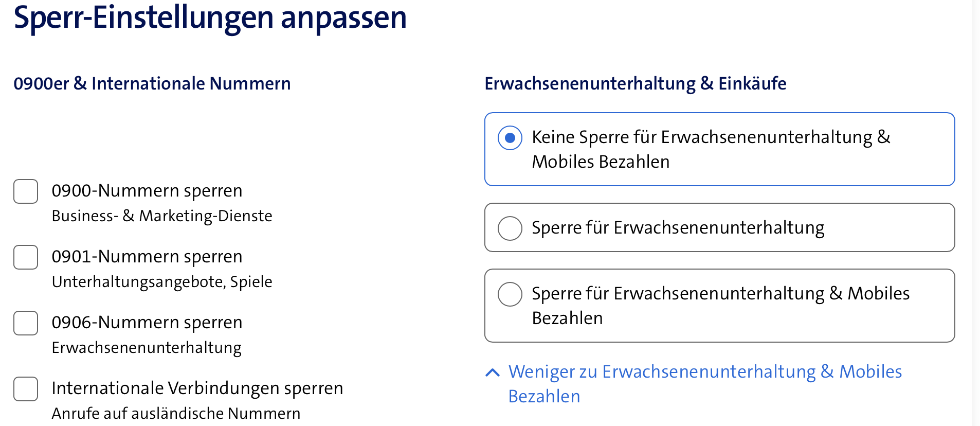
Task: Check the 0906-Nummern sperren box
Action: coord(26,323)
